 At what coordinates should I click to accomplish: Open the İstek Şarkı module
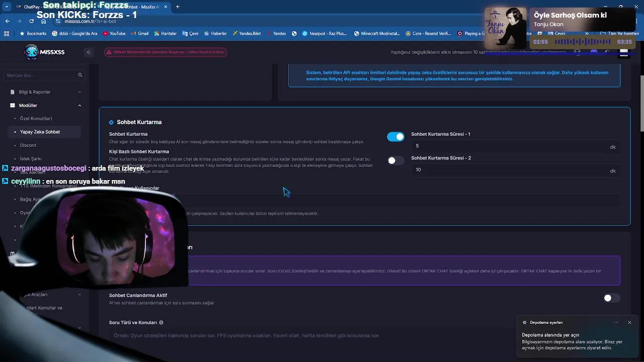(x=30, y=159)
